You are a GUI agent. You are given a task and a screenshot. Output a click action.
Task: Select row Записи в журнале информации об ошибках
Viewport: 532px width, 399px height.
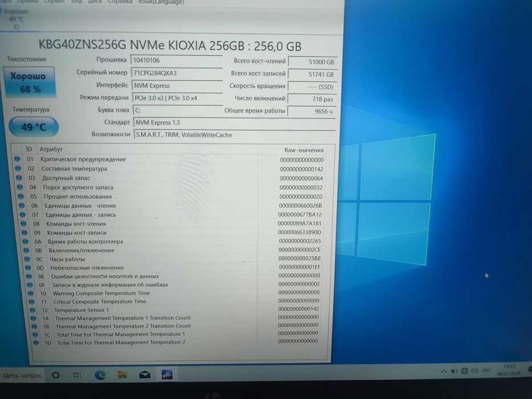pyautogui.click(x=174, y=284)
